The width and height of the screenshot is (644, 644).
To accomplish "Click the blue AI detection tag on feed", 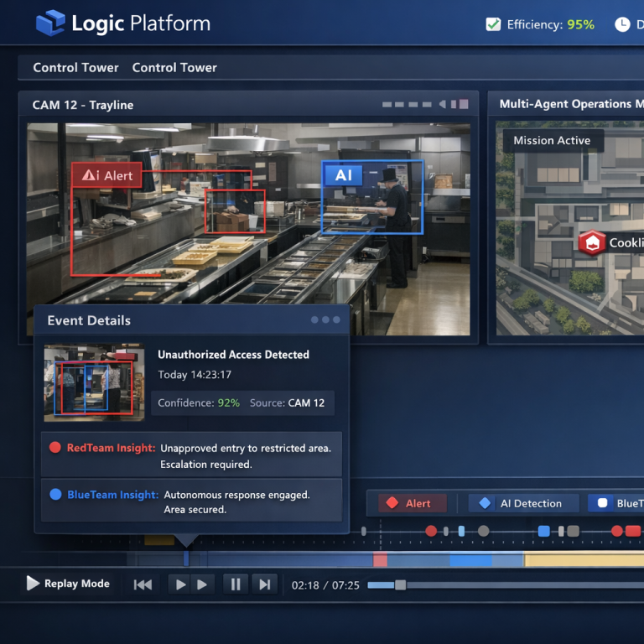I will [343, 174].
